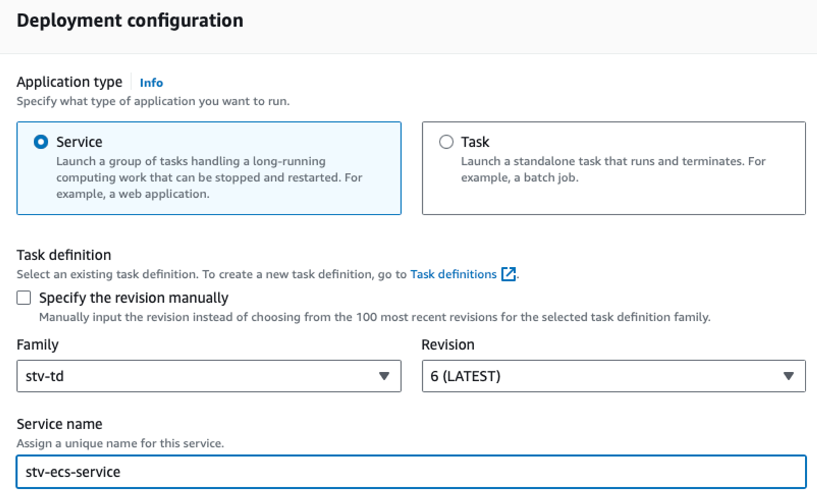Click the Family field label
Viewport: 817px width, 504px height.
38,345
